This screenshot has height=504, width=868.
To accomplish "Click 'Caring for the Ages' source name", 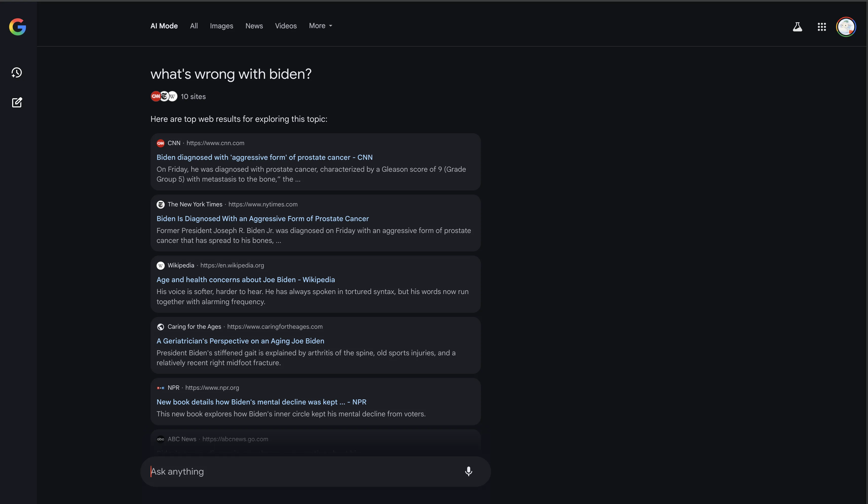I will pyautogui.click(x=194, y=326).
